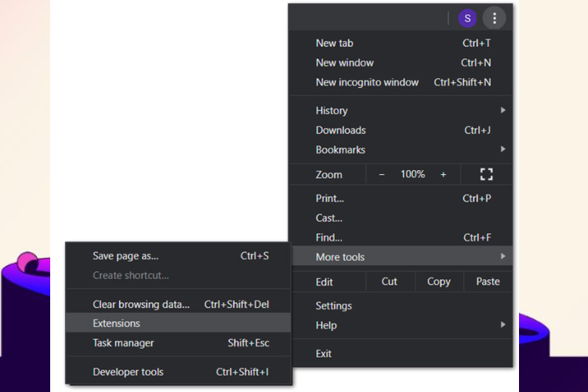Screen dimensions: 588x392
Task: Open Task manager from submenu
Action: (178, 343)
